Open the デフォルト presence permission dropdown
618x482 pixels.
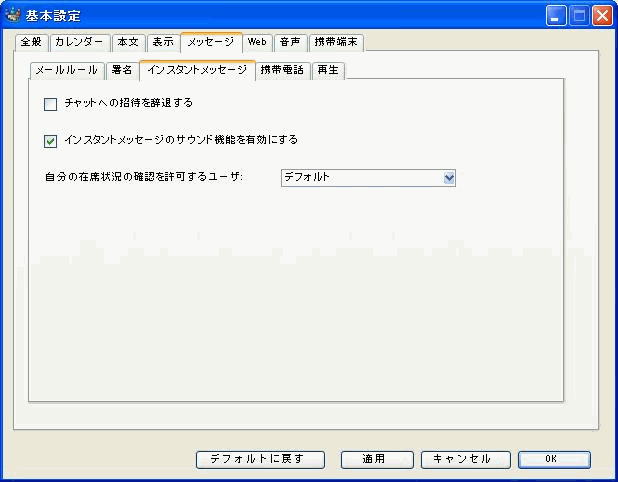pos(367,178)
